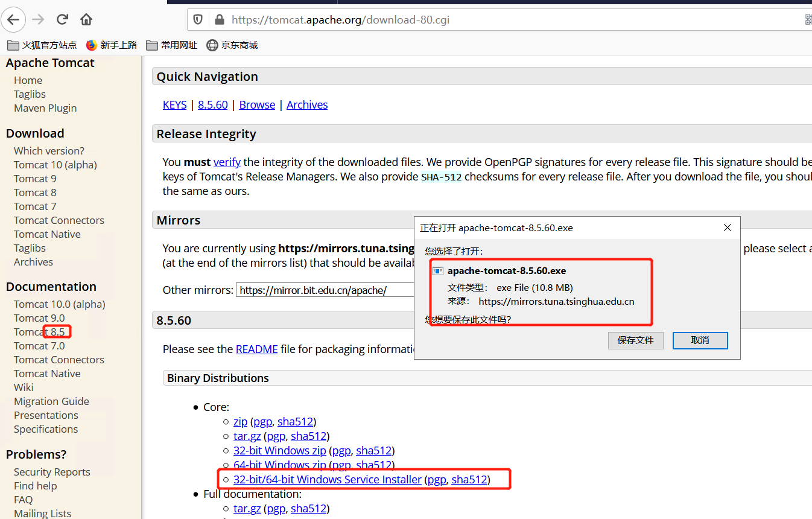
Task: Open the Archives quick navigation link
Action: [x=307, y=105]
